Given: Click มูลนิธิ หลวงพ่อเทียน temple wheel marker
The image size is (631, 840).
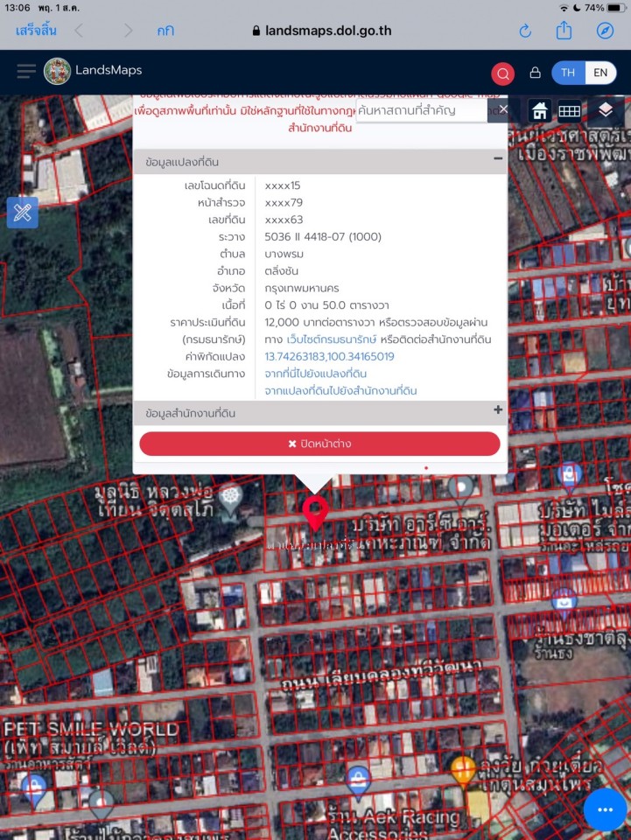Looking at the screenshot, I should (x=230, y=497).
